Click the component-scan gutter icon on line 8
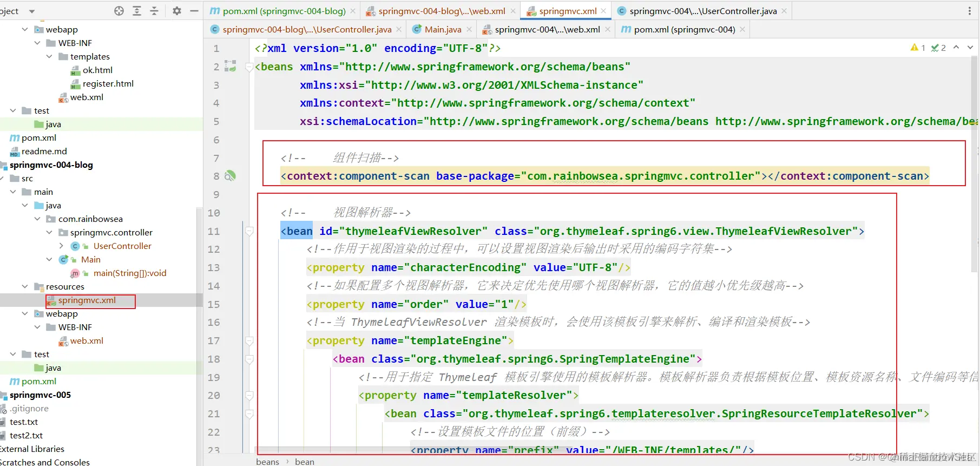Viewport: 980px width, 466px height. click(x=230, y=176)
